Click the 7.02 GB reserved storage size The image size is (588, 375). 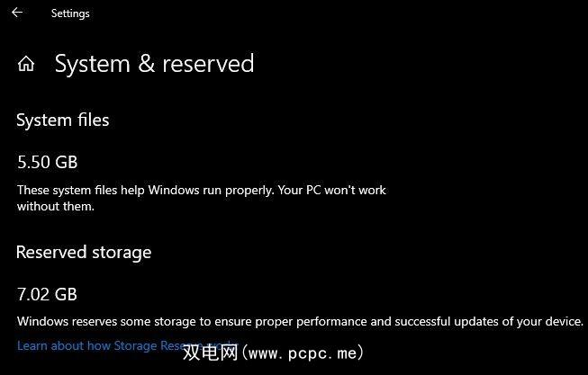tap(47, 294)
